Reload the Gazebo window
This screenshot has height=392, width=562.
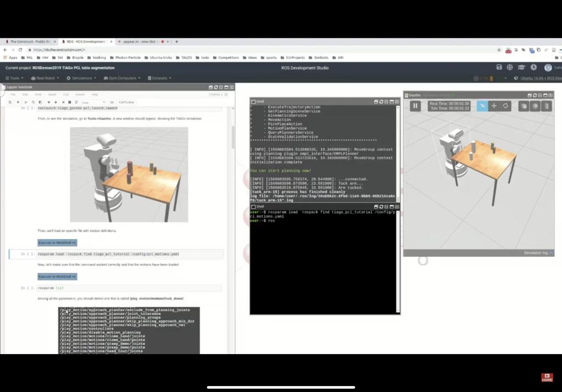coord(535,95)
